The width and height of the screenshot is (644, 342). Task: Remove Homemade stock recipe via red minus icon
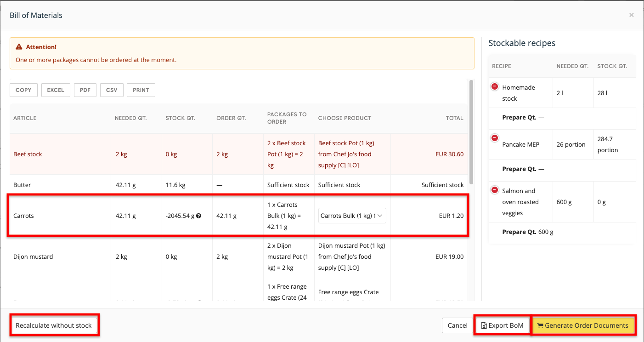(x=495, y=86)
